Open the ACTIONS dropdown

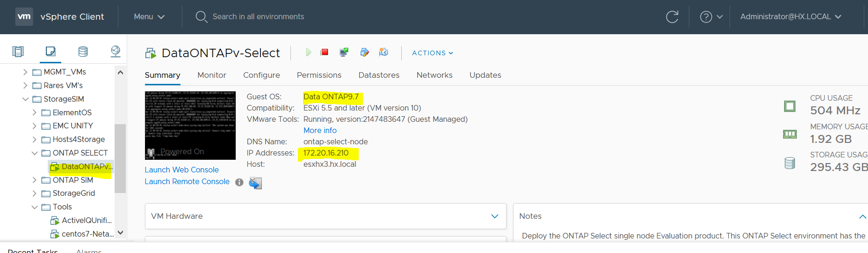(433, 53)
